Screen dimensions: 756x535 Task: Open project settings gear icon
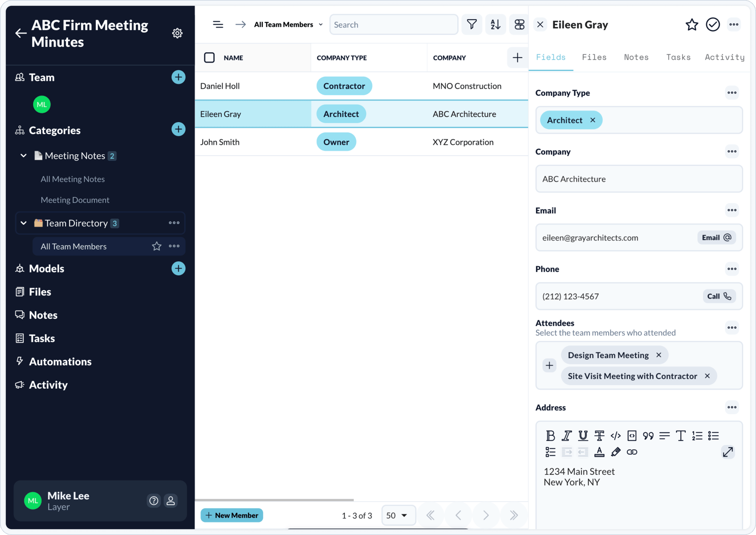click(x=177, y=33)
